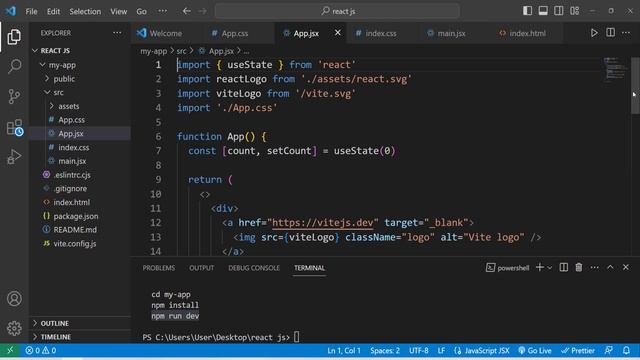
Task: Click the feedback icon in status bar
Action: [609, 350]
